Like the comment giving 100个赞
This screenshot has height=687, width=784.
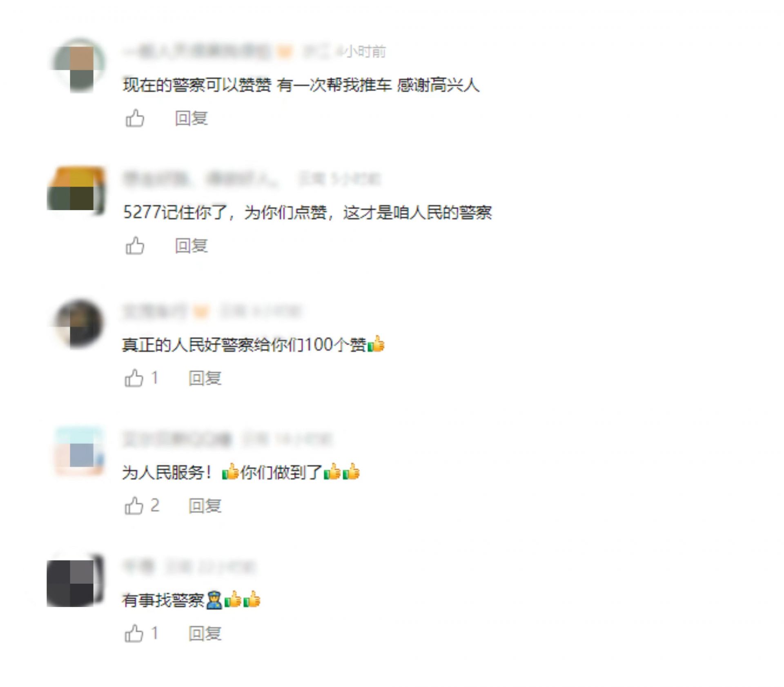click(x=134, y=378)
